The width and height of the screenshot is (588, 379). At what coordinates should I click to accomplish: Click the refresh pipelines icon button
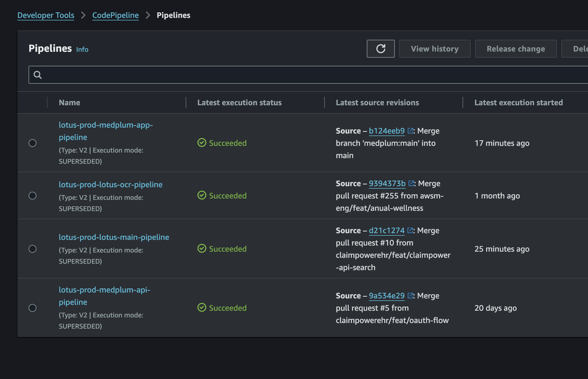381,49
